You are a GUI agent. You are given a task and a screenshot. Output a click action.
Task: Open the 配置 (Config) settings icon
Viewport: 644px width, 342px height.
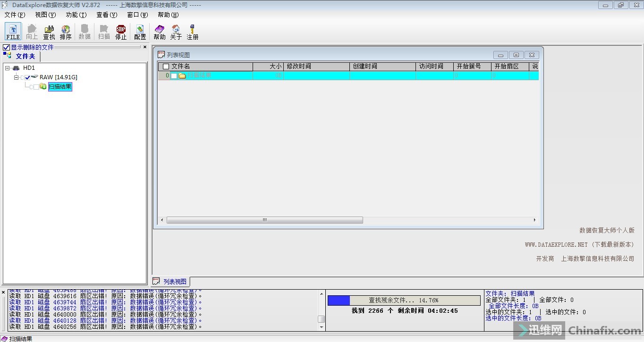(140, 32)
